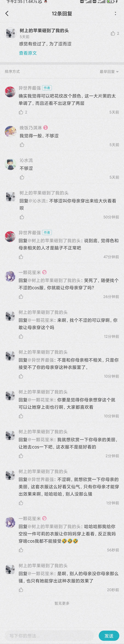Open the three-dot more options menu
Screen dimensions: 124x644
click(x=115, y=13)
